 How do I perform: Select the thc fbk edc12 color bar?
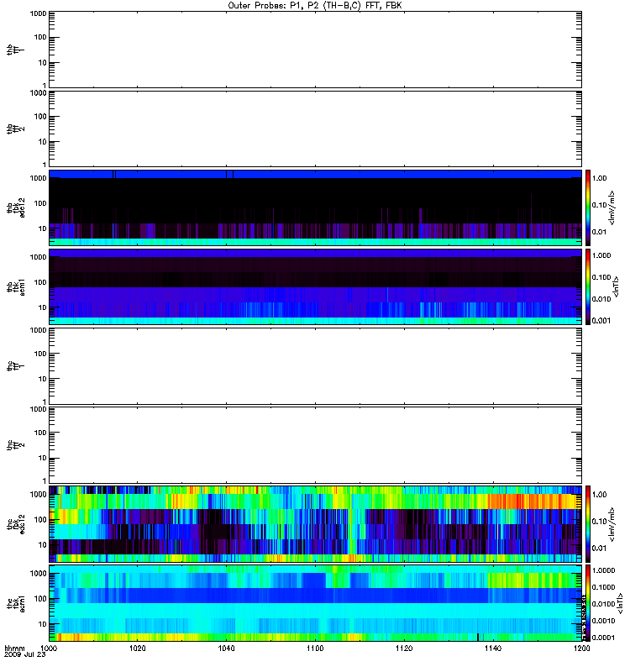click(588, 523)
